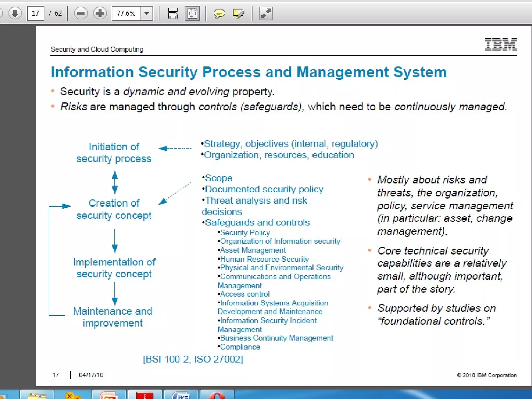This screenshot has width=532, height=399.
Task: Open Windows Explorer folder in taskbar
Action: 37,395
